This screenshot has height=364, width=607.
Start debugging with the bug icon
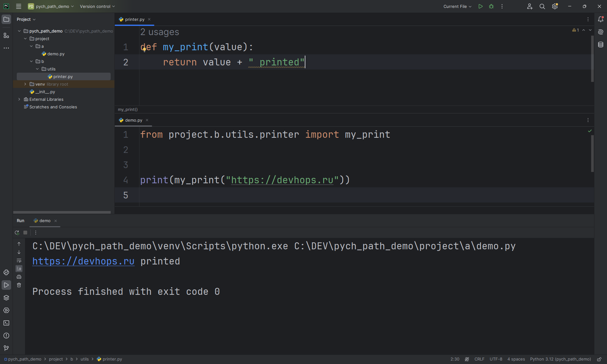pos(491,6)
